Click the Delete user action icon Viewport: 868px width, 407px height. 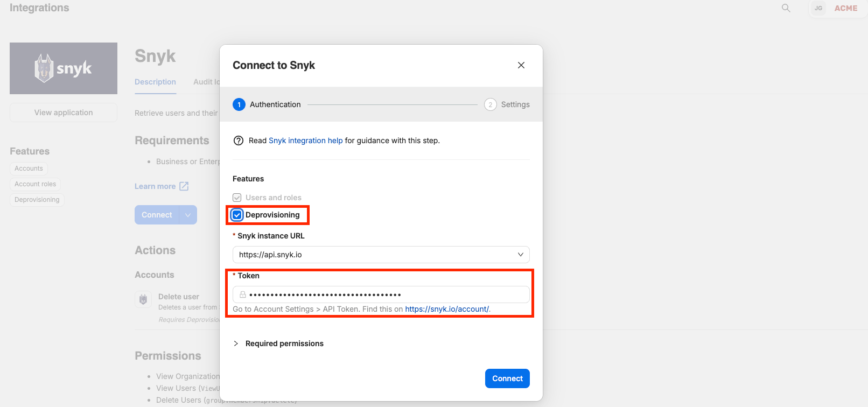(143, 299)
